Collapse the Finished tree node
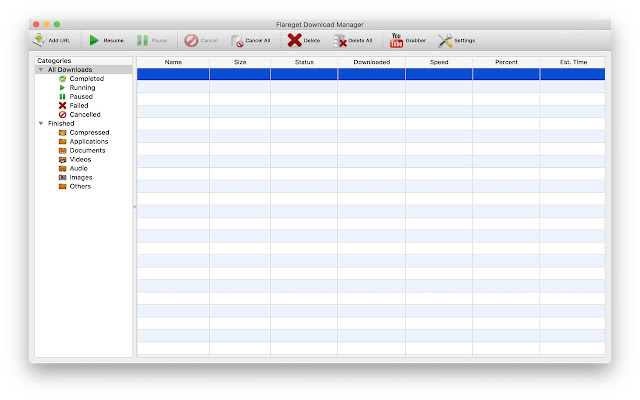 (41, 123)
